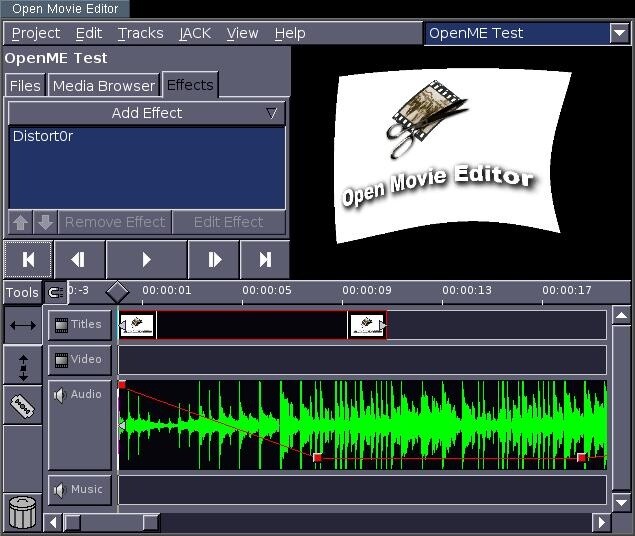Click the timeline playhead diamond marker
635x536 pixels.
coord(117,292)
